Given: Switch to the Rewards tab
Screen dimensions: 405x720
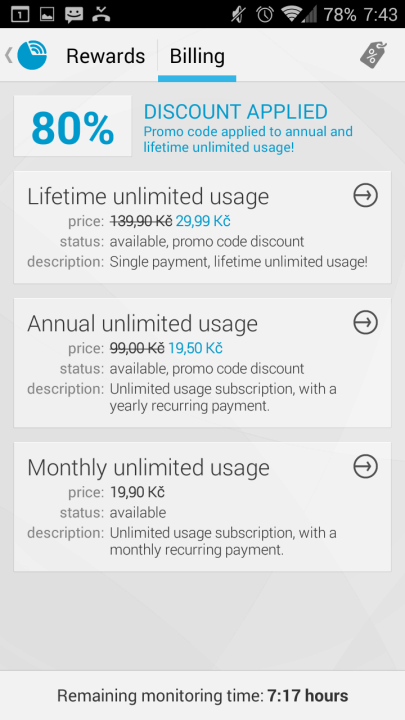Looking at the screenshot, I should coord(106,56).
